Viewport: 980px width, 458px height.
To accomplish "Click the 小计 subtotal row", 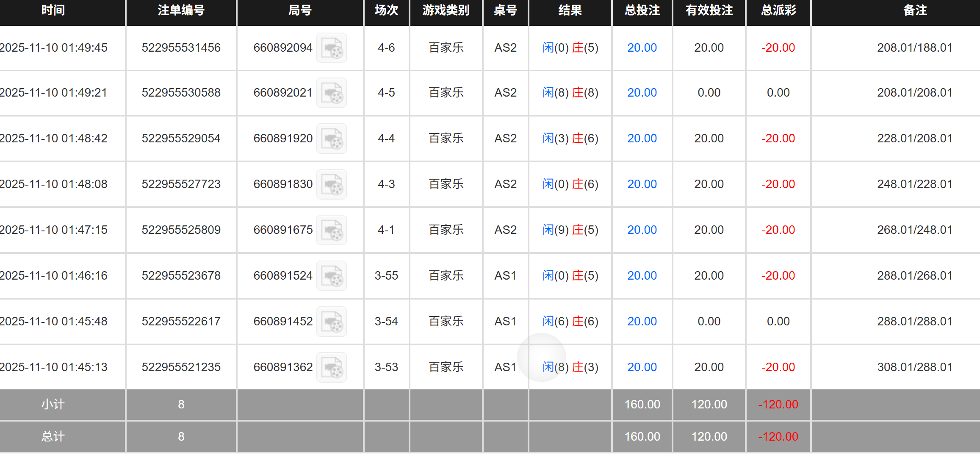I will point(53,405).
